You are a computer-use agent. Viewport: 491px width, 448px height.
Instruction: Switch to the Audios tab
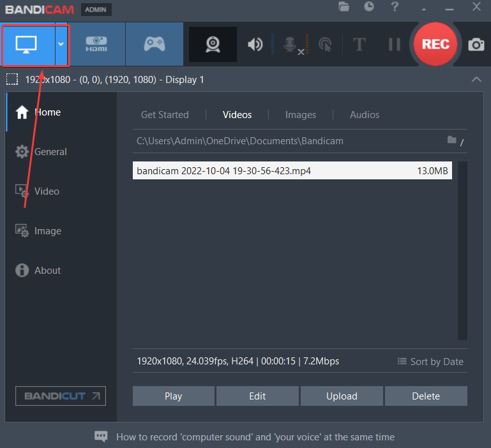[365, 115]
